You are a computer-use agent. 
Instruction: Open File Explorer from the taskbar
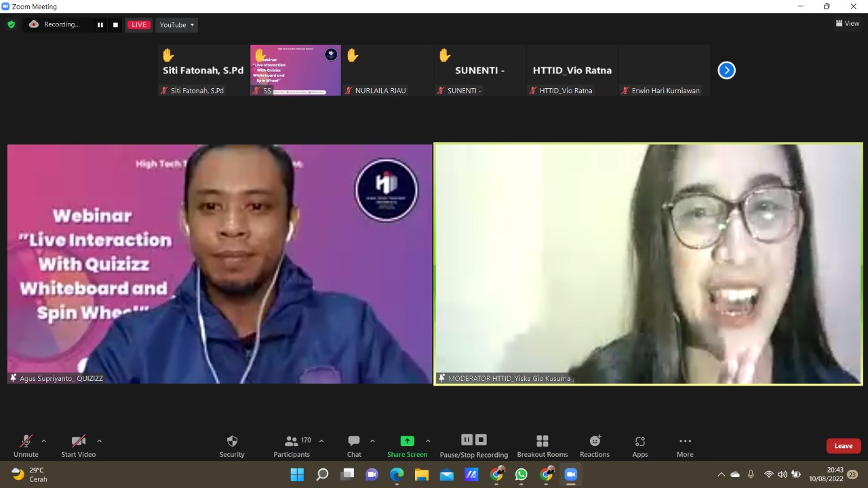422,474
